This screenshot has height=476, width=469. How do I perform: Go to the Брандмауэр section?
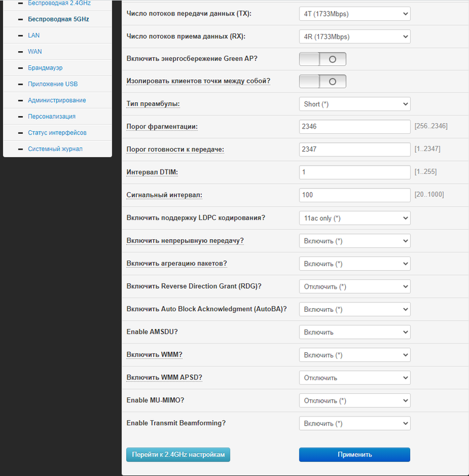[45, 68]
